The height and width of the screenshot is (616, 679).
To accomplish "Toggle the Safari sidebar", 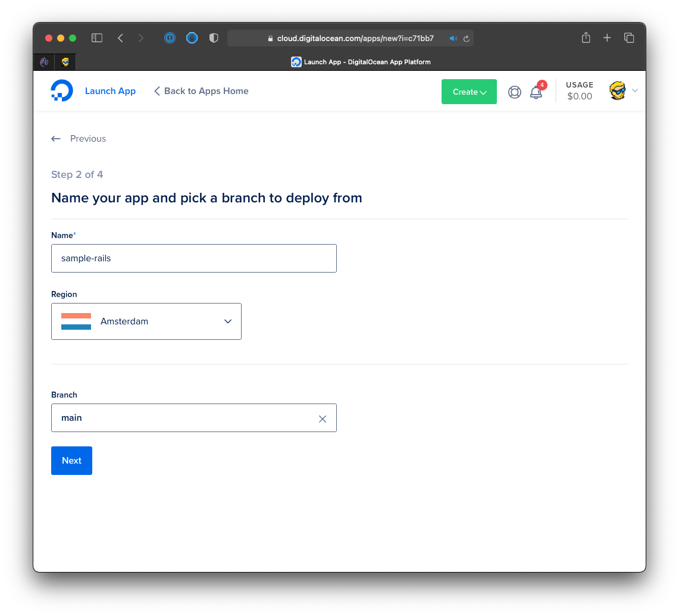I will click(x=97, y=38).
